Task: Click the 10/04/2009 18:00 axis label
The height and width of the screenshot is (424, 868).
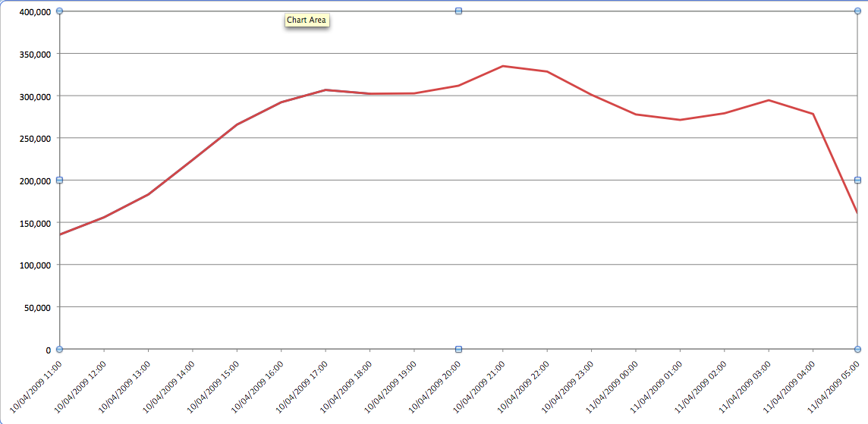Action: coord(346,386)
